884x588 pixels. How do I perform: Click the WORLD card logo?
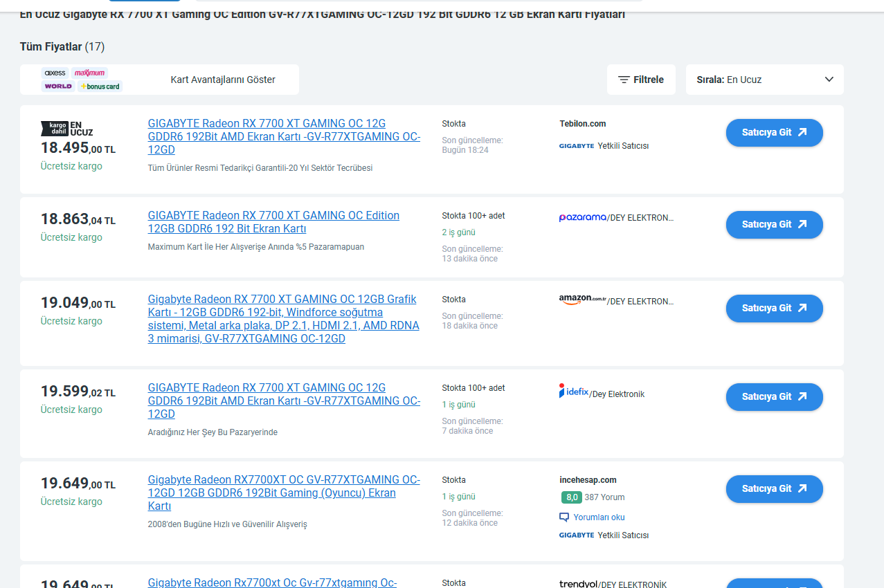click(58, 86)
